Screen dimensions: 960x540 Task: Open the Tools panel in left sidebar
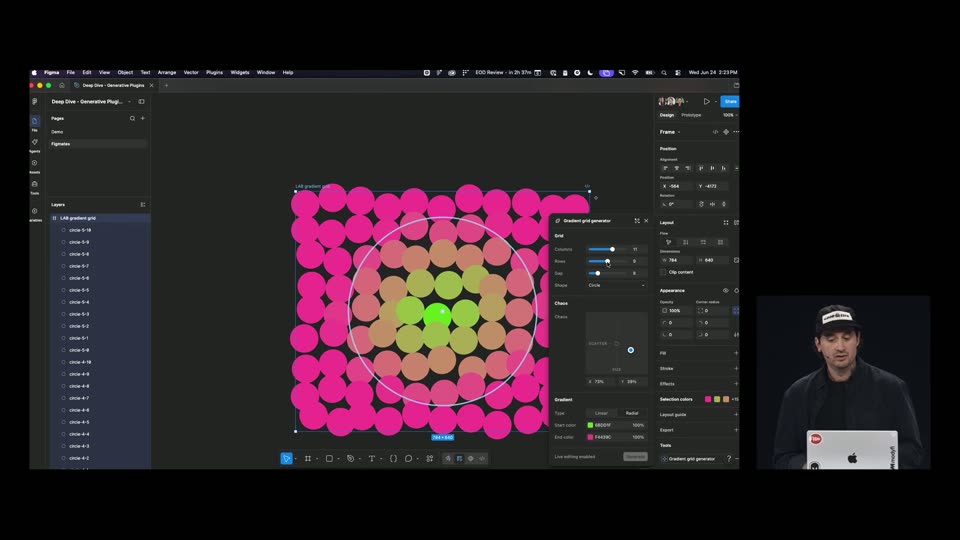tap(35, 186)
